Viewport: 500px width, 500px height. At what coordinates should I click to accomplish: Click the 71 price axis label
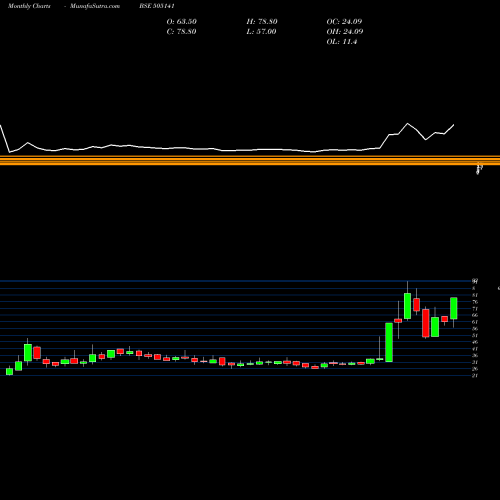point(475,309)
